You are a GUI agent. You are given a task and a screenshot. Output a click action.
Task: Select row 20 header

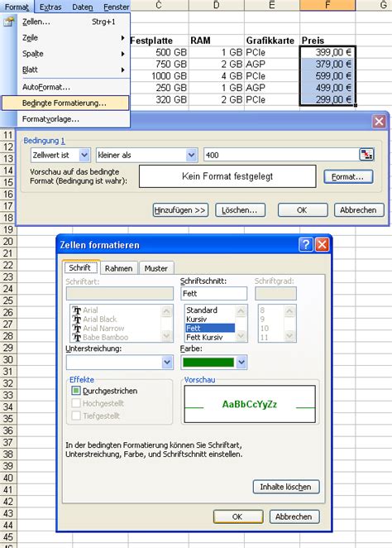point(8,242)
